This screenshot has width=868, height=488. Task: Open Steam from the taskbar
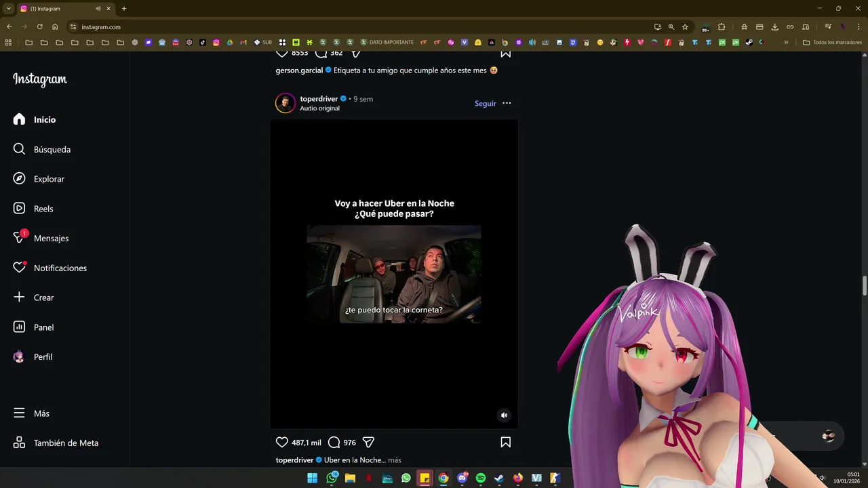point(499,478)
